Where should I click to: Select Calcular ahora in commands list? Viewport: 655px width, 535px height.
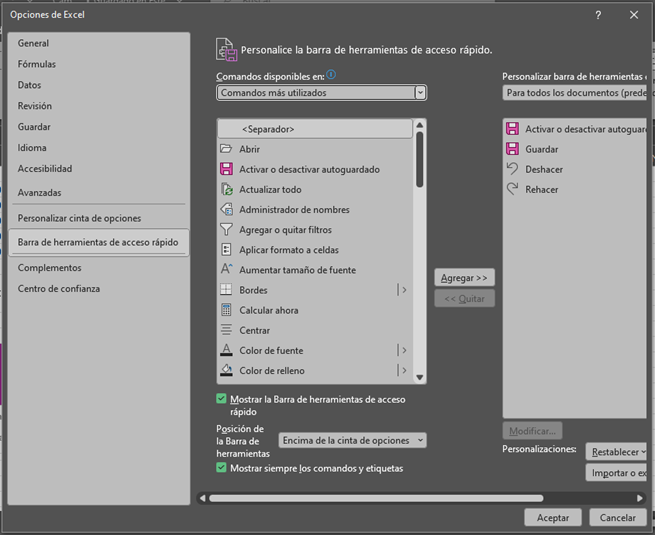pos(315,310)
